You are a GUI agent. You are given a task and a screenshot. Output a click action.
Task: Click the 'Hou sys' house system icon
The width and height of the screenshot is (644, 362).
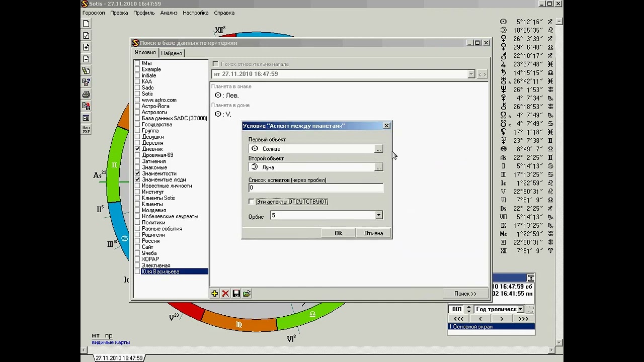pos(86,130)
